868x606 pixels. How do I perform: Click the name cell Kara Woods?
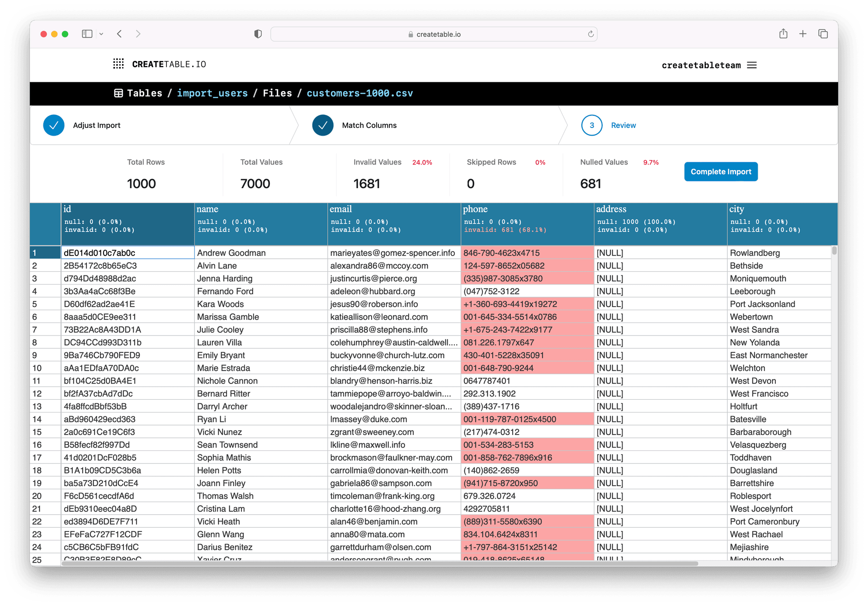pos(261,304)
